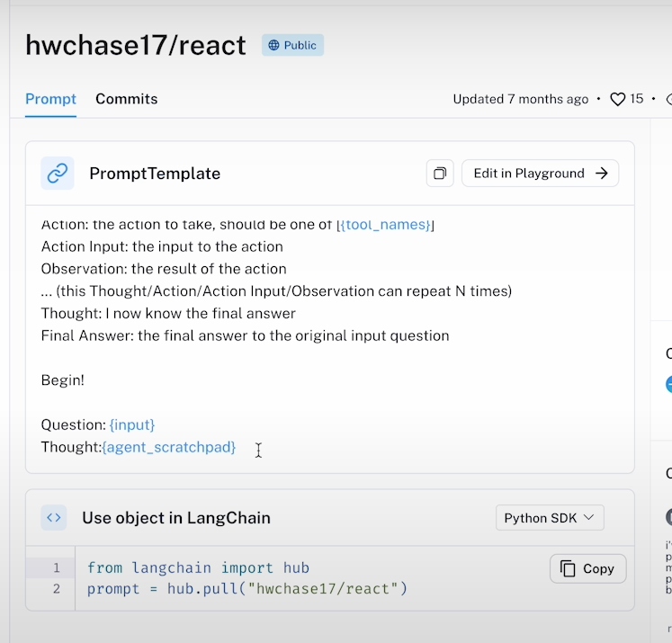The image size is (672, 643).
Task: Click the {agent_scratchpad} variable
Action: 169,447
